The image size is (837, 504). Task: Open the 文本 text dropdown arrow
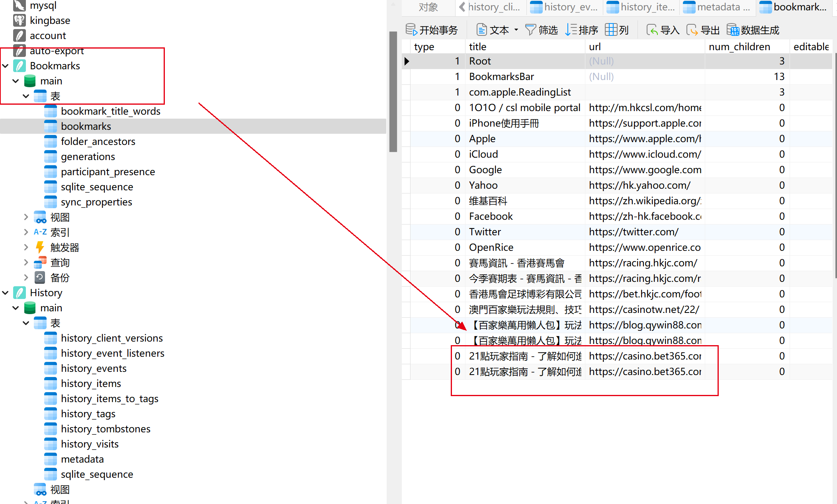click(x=516, y=30)
